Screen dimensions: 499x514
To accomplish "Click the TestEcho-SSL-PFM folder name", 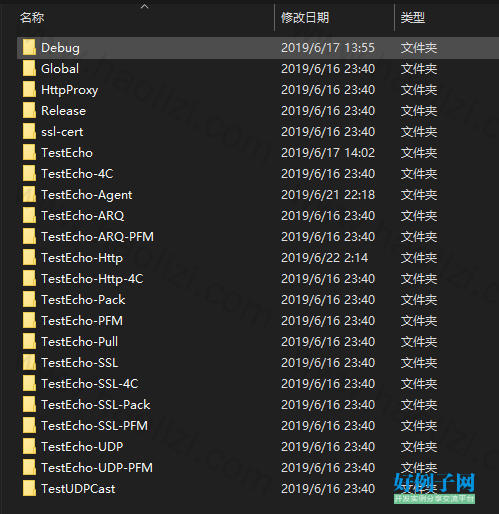I will coord(94,426).
